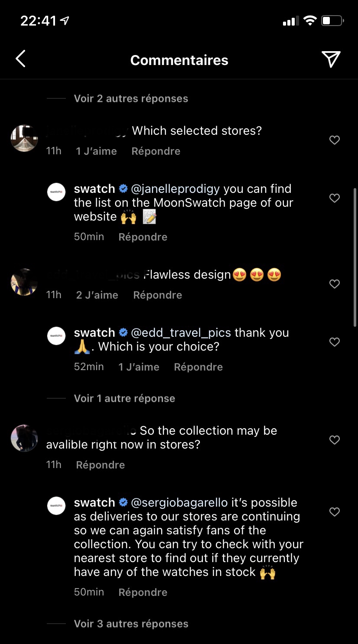Like the "Which selected stores?" comment

point(334,140)
